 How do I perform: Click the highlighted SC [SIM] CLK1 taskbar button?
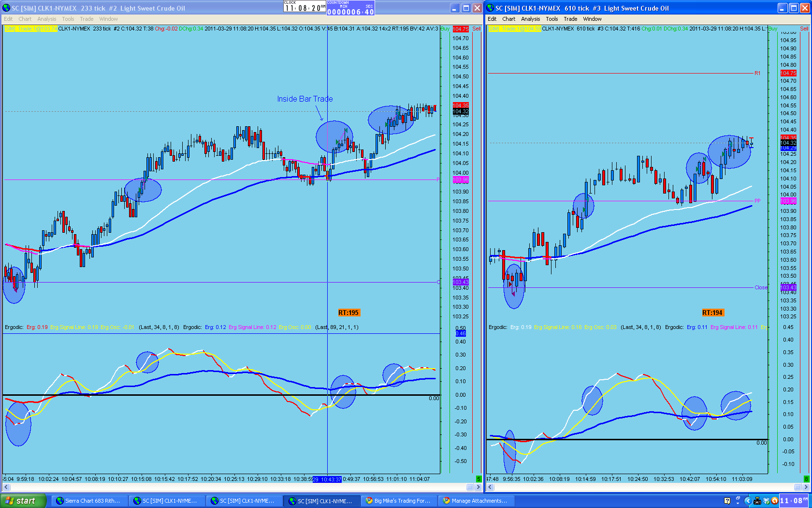click(321, 501)
